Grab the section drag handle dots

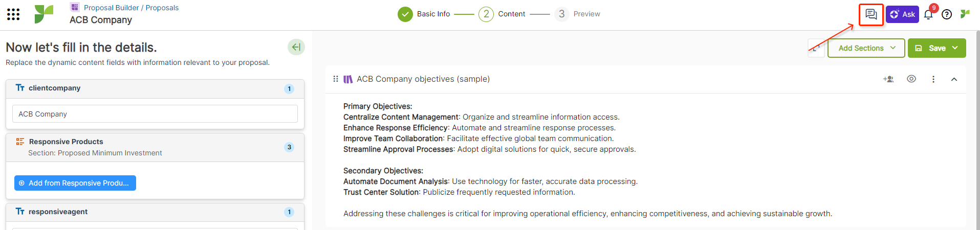click(336, 79)
